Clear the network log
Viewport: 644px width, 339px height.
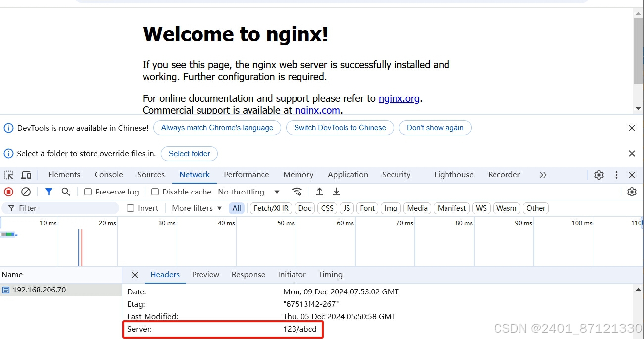coord(26,192)
